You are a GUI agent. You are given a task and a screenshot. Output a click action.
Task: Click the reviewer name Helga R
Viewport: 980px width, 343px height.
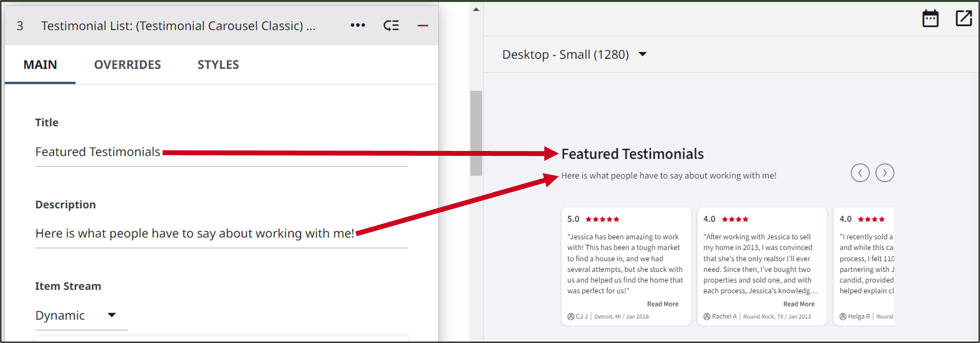[859, 316]
